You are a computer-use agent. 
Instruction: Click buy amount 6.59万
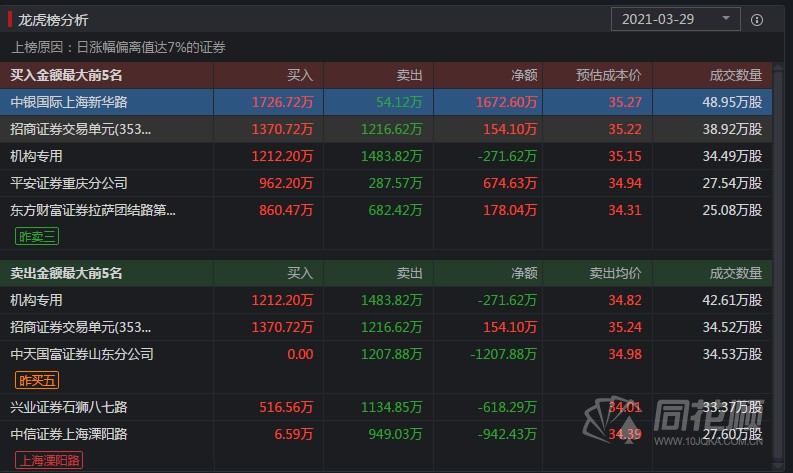point(294,434)
